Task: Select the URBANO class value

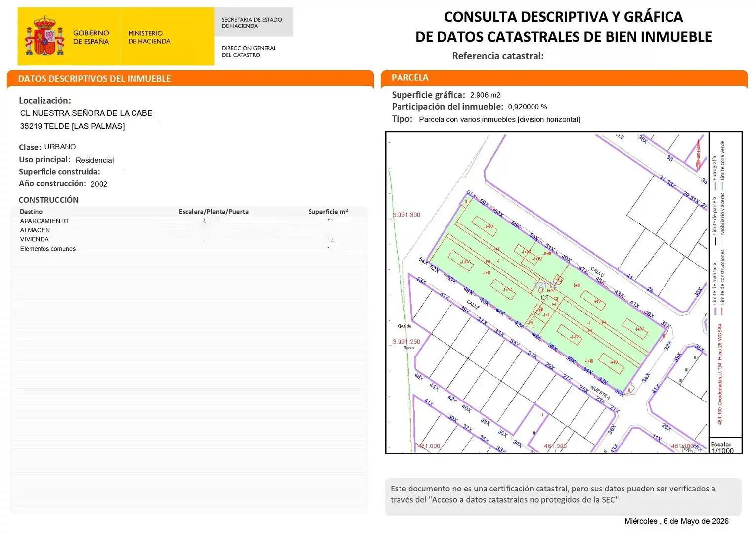Action: 60,147
